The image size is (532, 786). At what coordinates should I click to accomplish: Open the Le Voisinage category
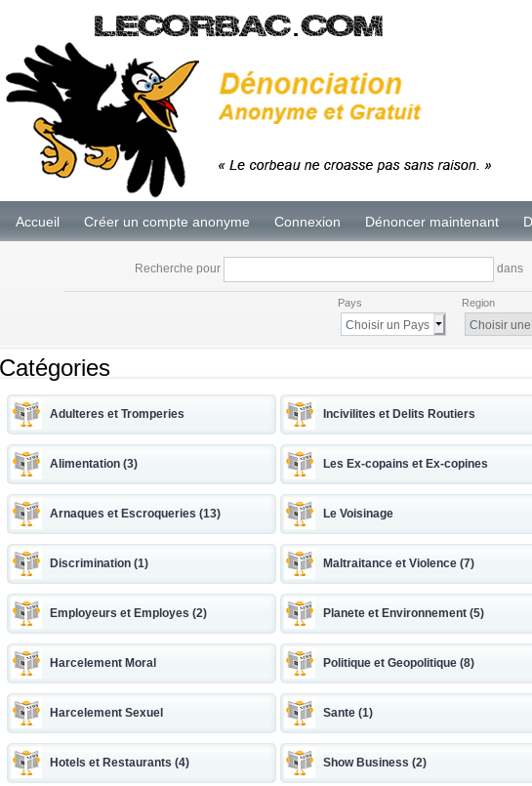pyautogui.click(x=357, y=514)
